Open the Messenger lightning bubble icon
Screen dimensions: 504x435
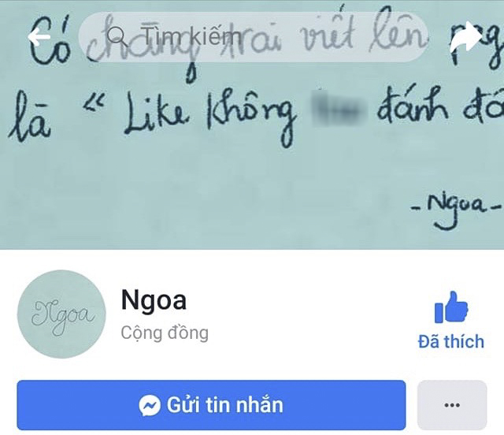tap(150, 405)
